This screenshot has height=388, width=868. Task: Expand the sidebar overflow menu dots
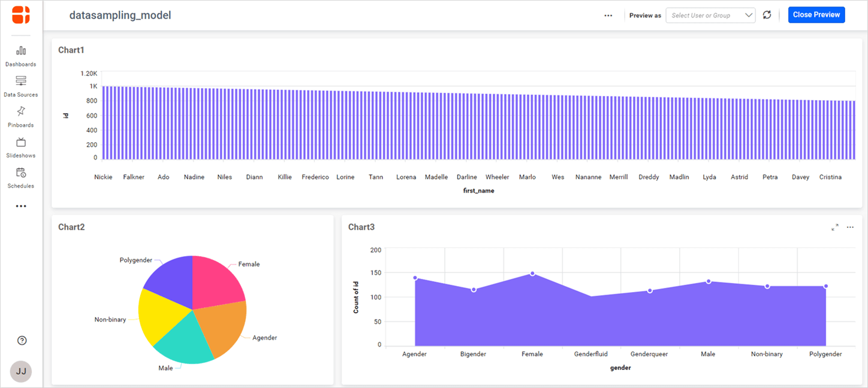coord(20,206)
